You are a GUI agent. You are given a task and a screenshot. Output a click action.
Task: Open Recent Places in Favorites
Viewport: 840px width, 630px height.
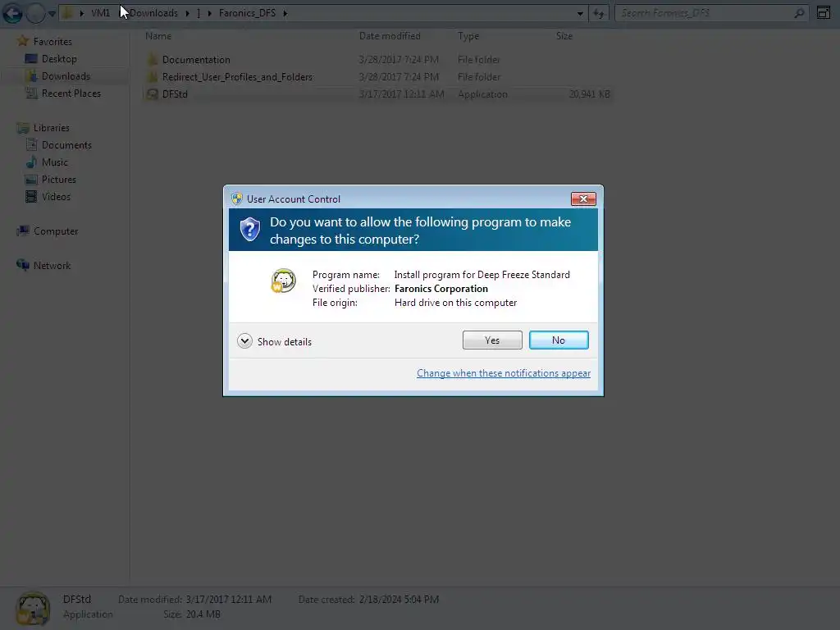[71, 94]
